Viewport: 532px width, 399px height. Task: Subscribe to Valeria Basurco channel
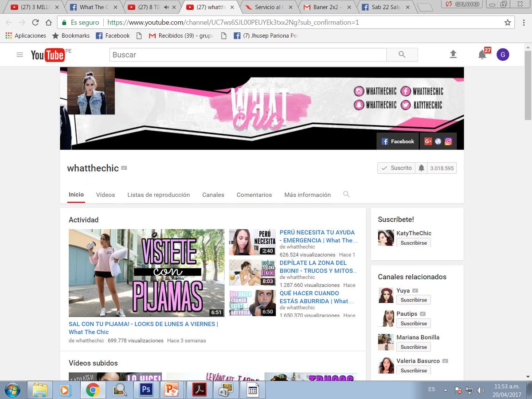click(414, 370)
